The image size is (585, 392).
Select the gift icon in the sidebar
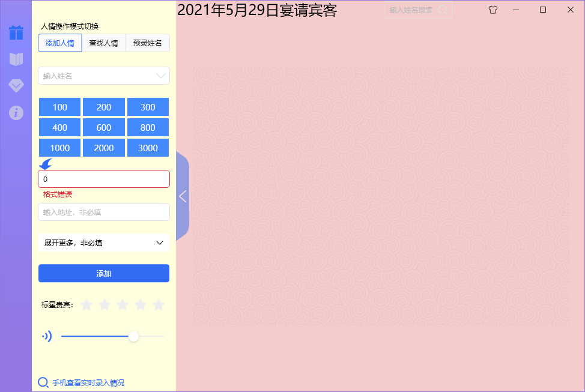coord(16,33)
